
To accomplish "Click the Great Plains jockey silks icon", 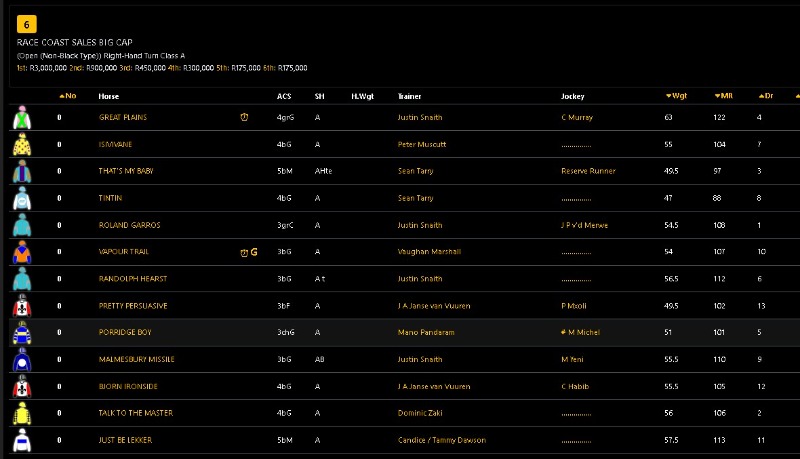I will [22, 118].
